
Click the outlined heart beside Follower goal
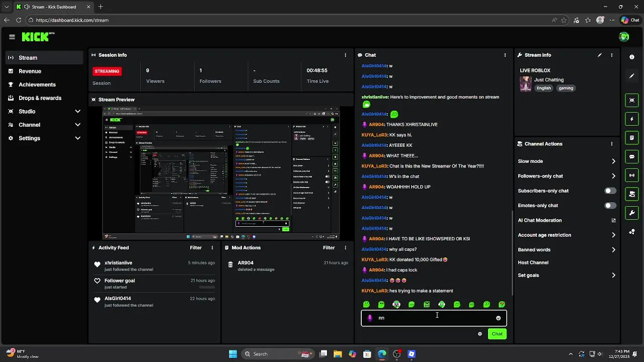click(x=98, y=281)
